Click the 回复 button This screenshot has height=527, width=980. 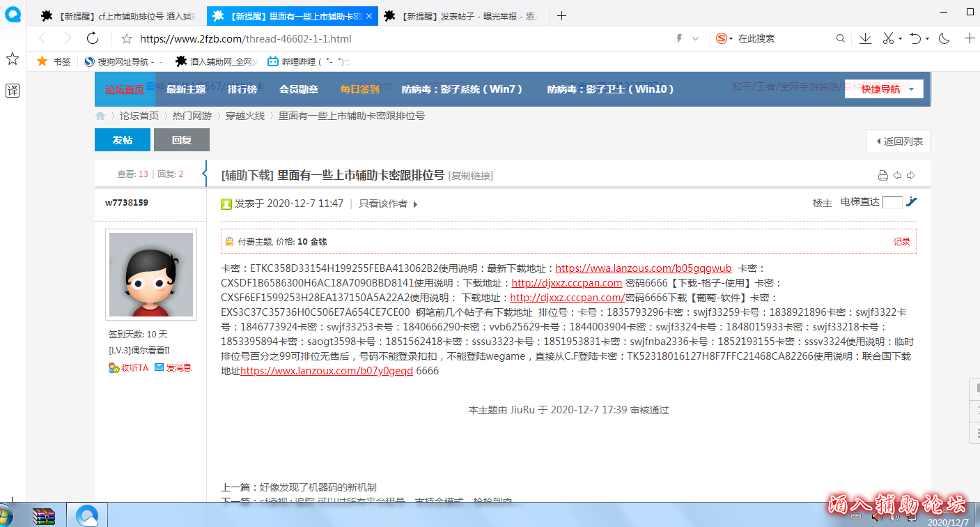click(182, 139)
